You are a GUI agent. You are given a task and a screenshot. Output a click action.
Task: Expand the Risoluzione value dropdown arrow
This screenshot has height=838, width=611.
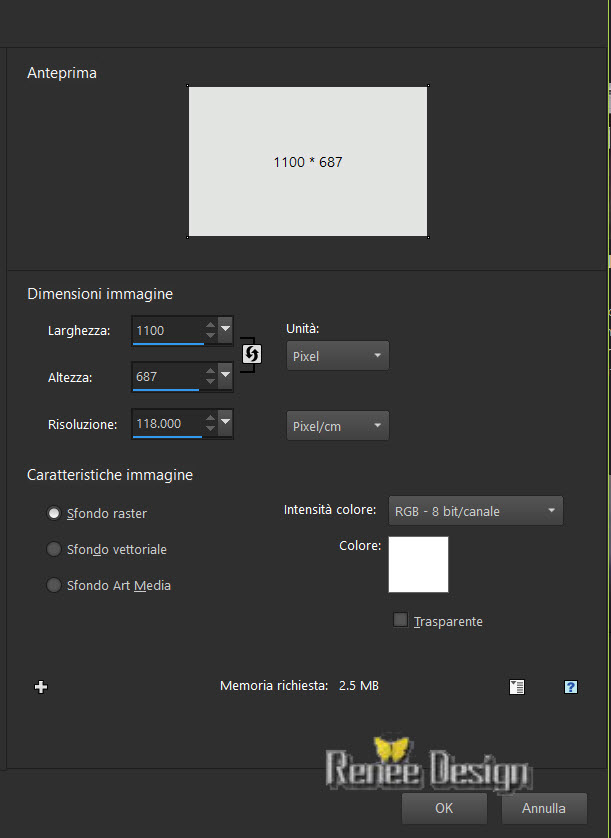point(225,423)
